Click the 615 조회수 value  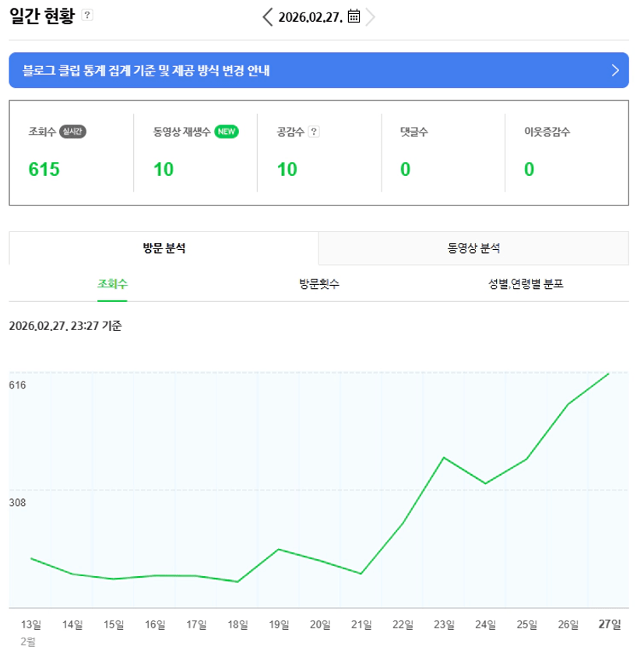pos(44,170)
